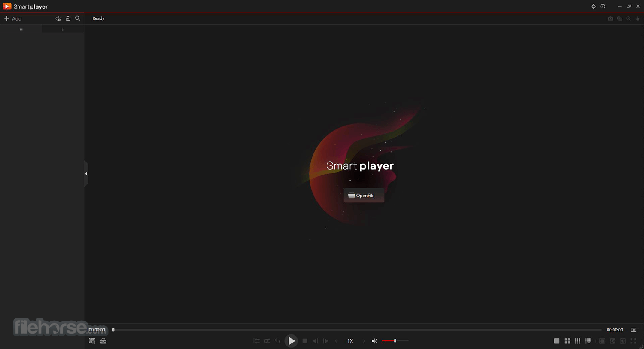
Task: Select single window layout
Action: point(557,341)
